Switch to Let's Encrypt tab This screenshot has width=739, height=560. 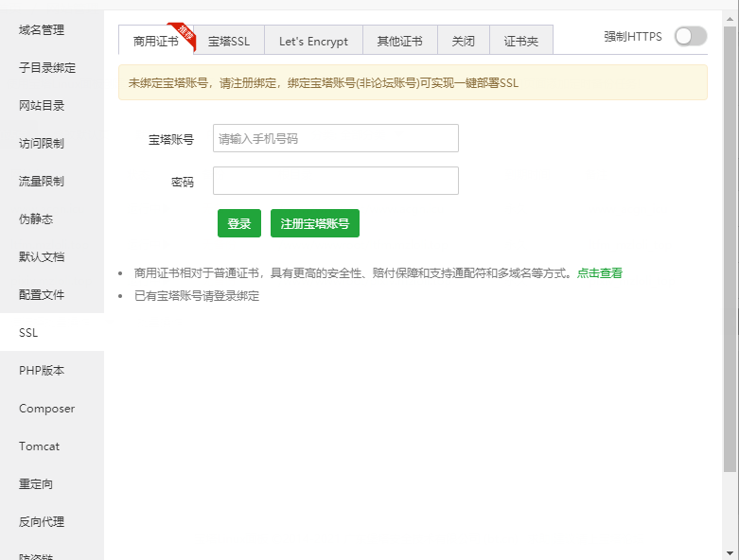coord(313,41)
